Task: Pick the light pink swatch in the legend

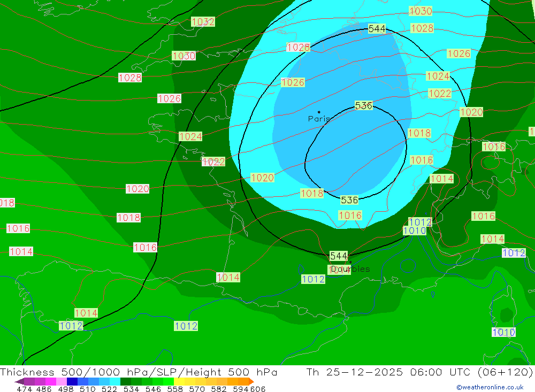Action: (62, 381)
